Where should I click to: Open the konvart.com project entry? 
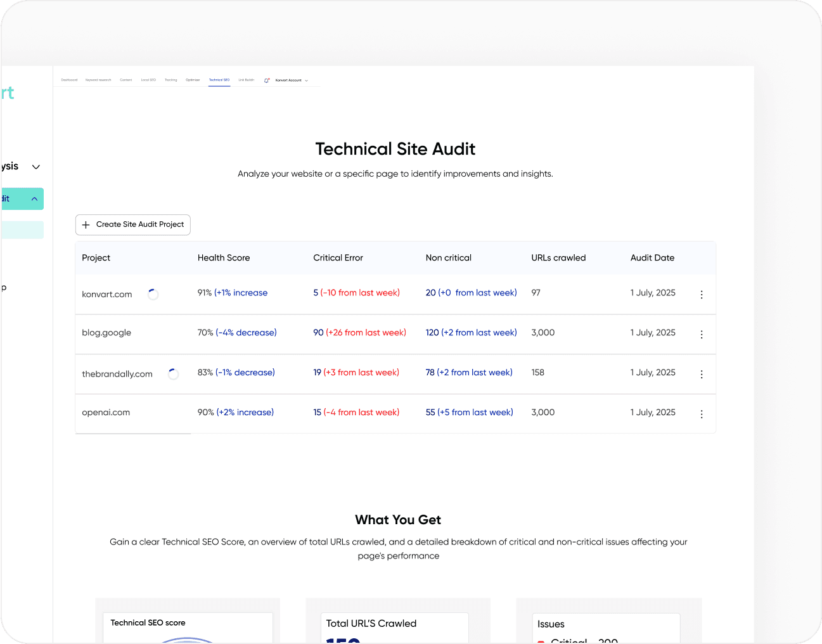(106, 293)
